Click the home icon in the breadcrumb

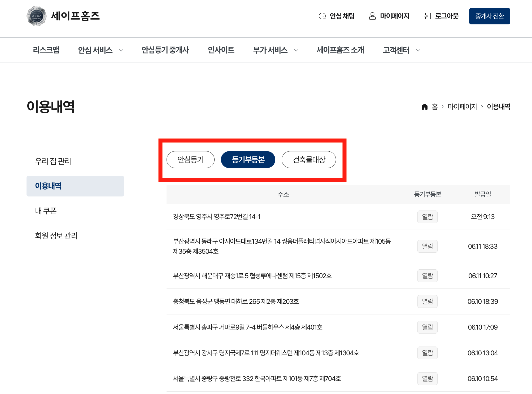click(425, 107)
